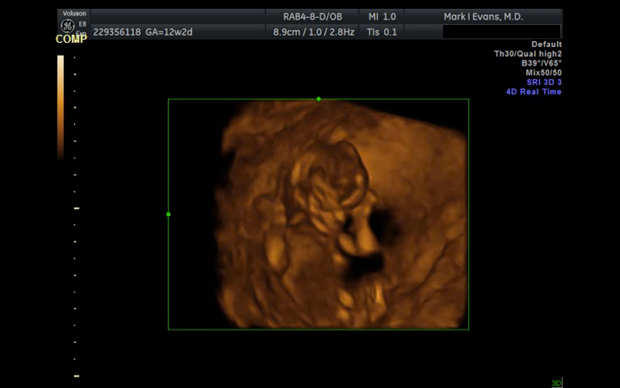Click the GE logo icon

point(67,26)
